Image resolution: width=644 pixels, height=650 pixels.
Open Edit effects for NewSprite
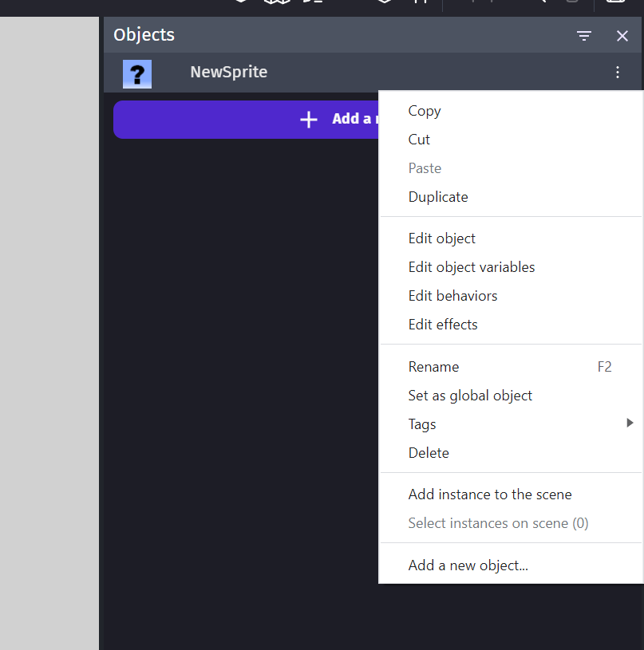(443, 325)
